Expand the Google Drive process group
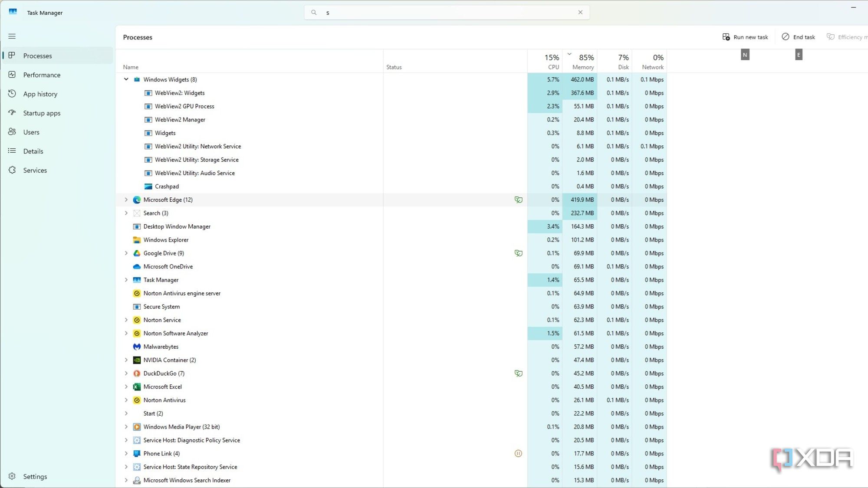 pyautogui.click(x=126, y=253)
